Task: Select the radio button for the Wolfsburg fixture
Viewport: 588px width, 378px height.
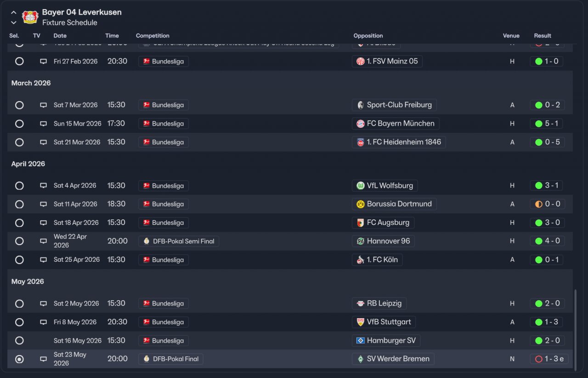Action: (19, 186)
